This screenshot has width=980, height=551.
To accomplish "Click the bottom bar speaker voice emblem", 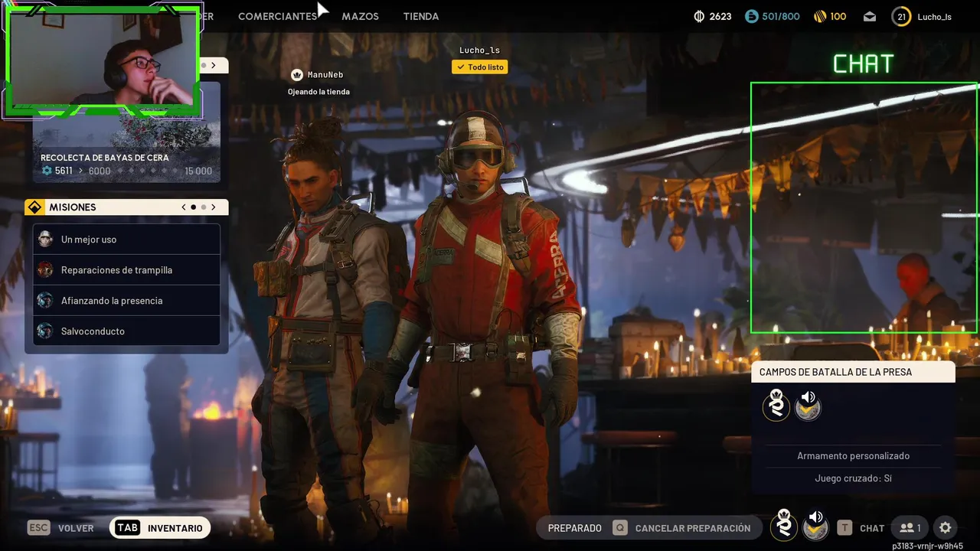I will 816,526.
